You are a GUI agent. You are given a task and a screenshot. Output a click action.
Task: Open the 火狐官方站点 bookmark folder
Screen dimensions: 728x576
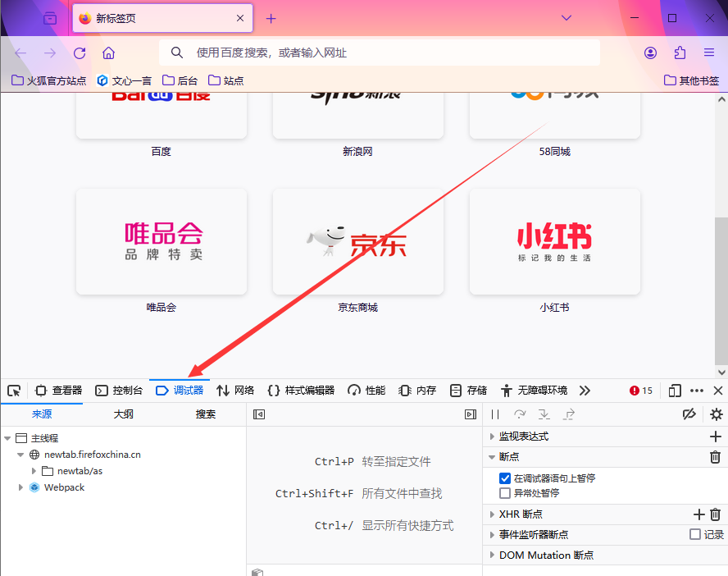tap(48, 81)
